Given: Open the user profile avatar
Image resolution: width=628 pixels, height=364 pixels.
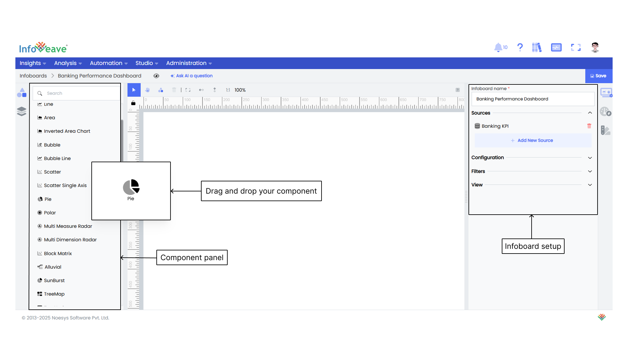Looking at the screenshot, I should coord(595,47).
